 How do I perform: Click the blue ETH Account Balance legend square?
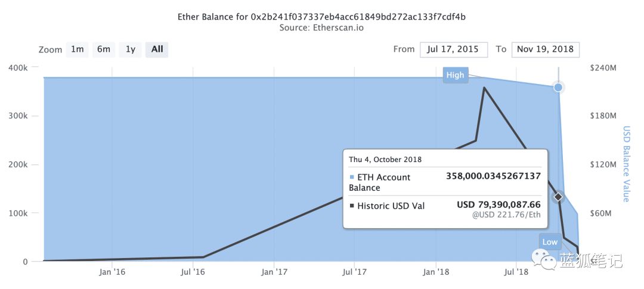click(x=351, y=178)
